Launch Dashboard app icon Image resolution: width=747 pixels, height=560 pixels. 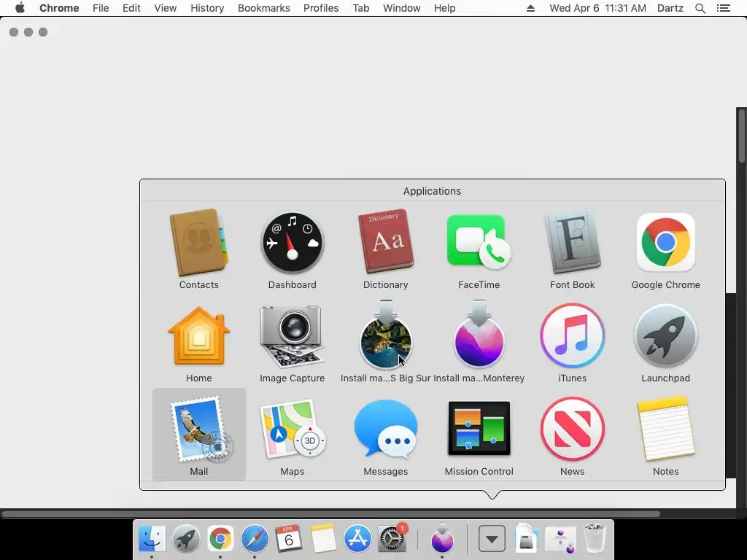point(292,243)
